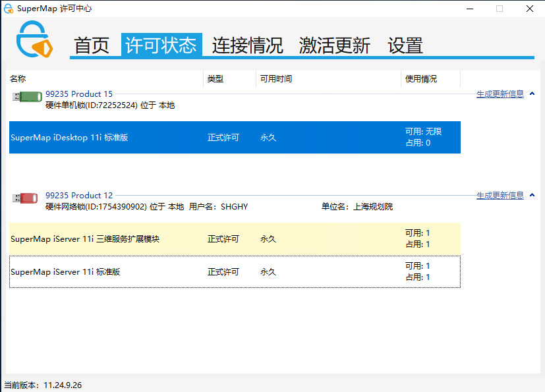Collapse the 99235 Product 15 group
Image resolution: width=545 pixels, height=392 pixels.
[x=532, y=94]
